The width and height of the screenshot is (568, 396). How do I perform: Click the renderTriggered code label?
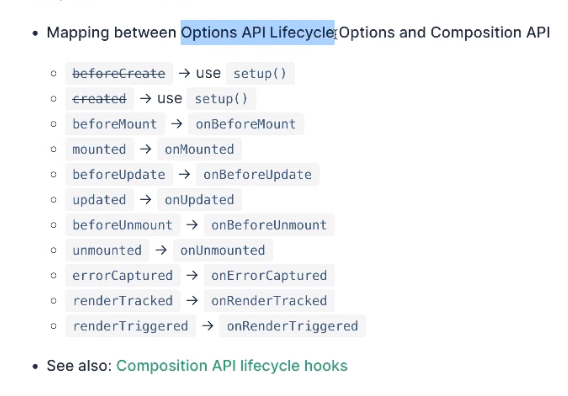coord(130,326)
